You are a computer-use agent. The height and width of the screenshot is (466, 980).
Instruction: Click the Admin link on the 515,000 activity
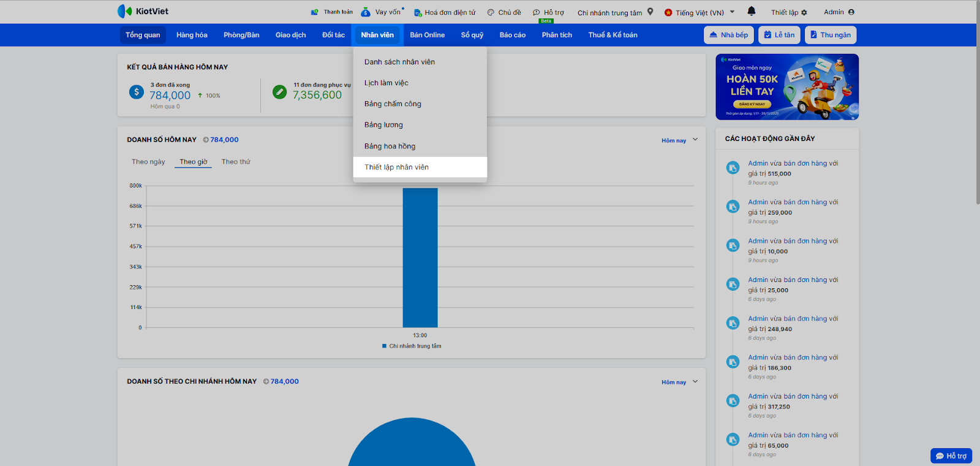[x=758, y=163]
